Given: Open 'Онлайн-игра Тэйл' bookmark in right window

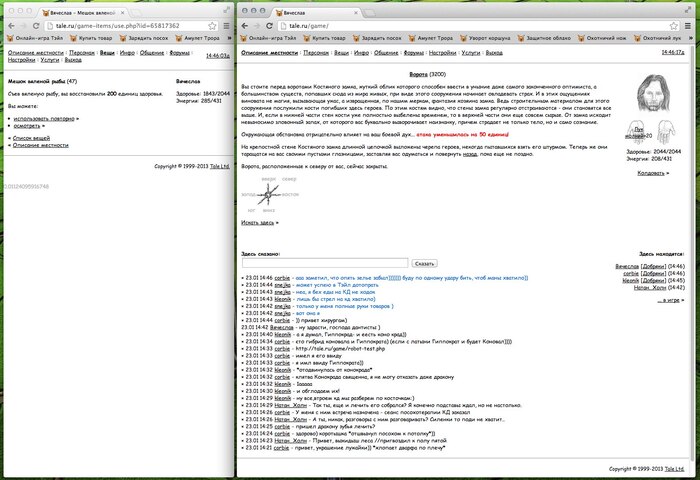Looking at the screenshot, I should pyautogui.click(x=268, y=38).
